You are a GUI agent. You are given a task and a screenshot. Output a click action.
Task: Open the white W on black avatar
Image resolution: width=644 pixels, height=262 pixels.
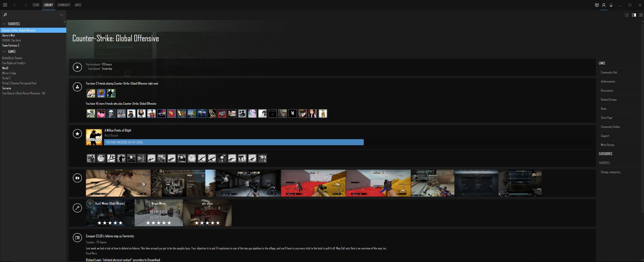tap(293, 114)
